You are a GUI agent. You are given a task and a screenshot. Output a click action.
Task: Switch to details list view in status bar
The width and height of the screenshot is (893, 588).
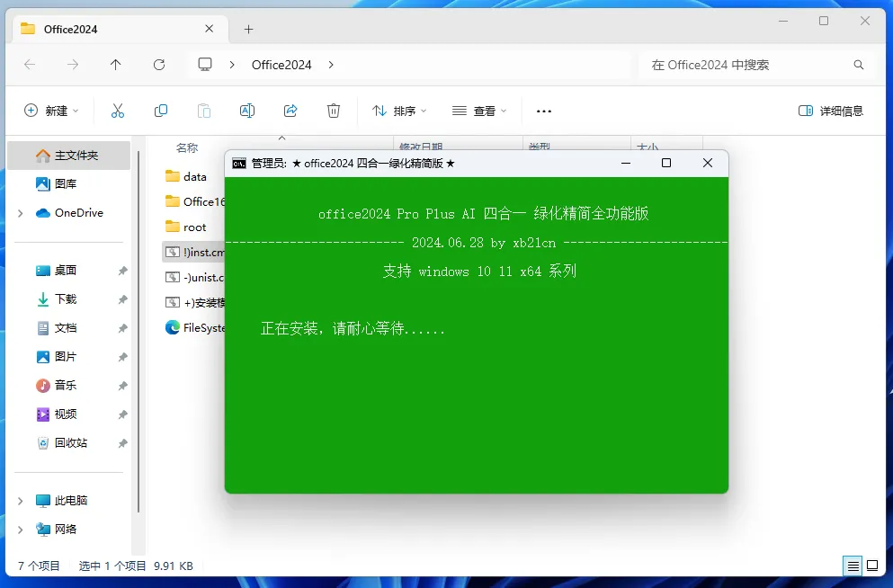pos(853,566)
